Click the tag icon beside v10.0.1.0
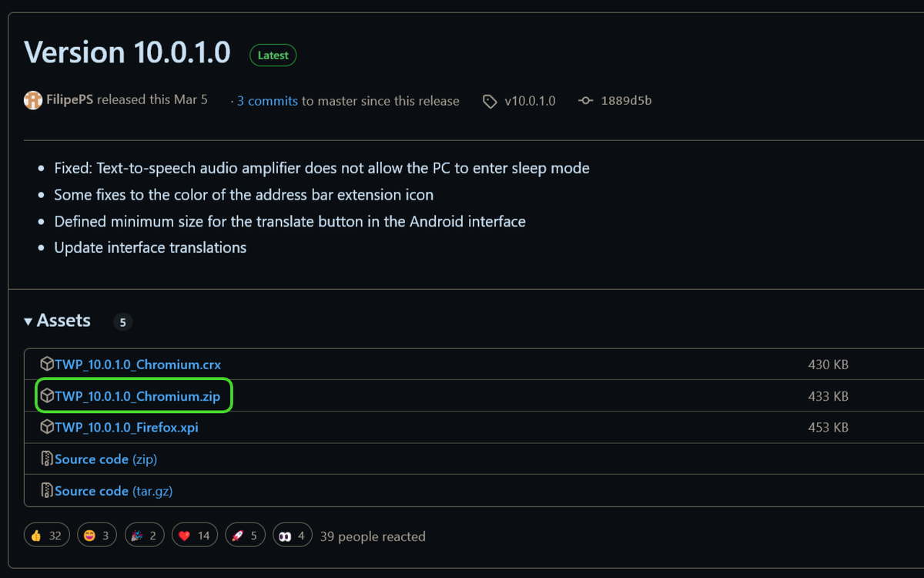 pyautogui.click(x=490, y=101)
